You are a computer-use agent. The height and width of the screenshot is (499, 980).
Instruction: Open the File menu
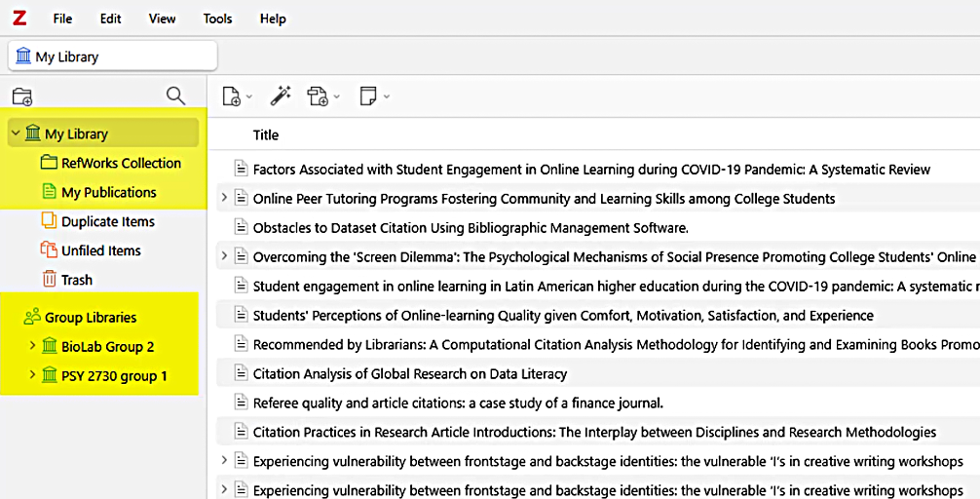[62, 19]
